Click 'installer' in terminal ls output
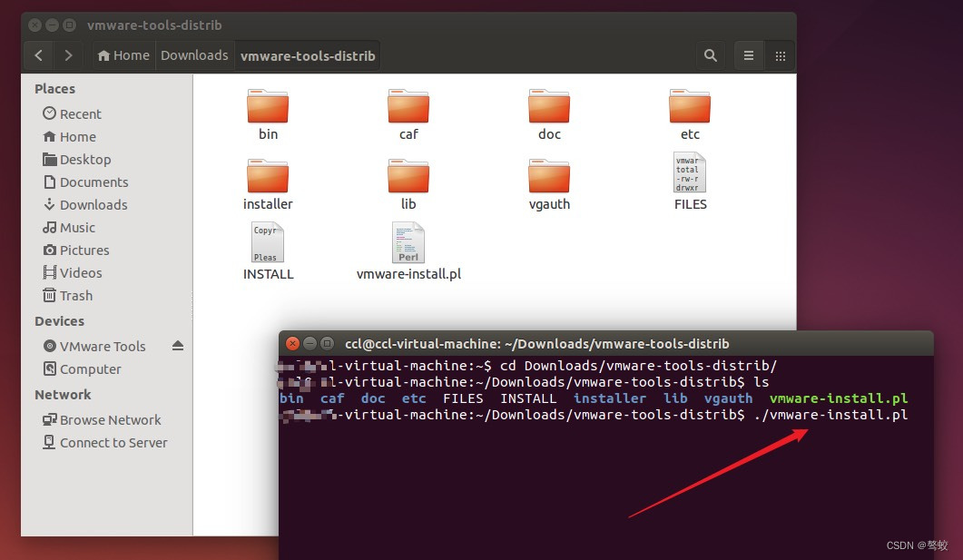This screenshot has width=963, height=560. pos(610,398)
